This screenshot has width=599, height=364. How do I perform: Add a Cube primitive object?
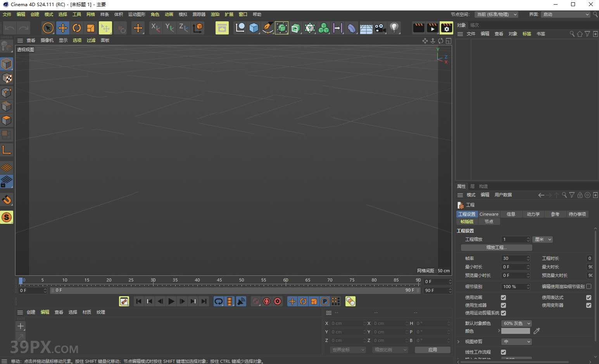point(254,28)
